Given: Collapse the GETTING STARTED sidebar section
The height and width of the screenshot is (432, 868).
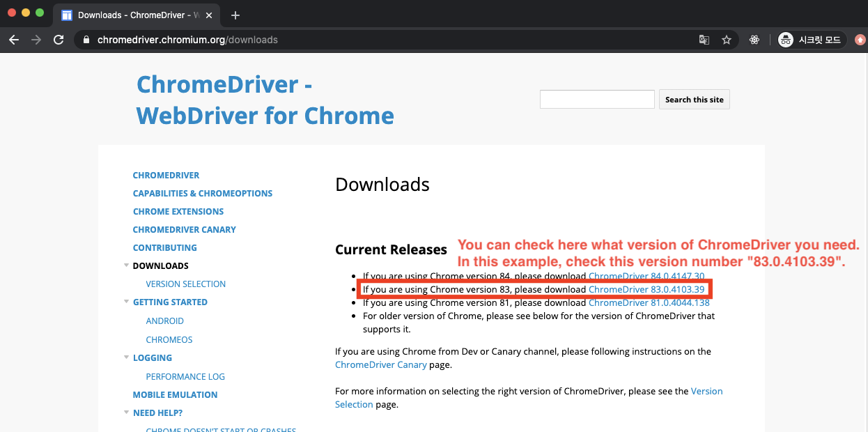Looking at the screenshot, I should coord(126,302).
